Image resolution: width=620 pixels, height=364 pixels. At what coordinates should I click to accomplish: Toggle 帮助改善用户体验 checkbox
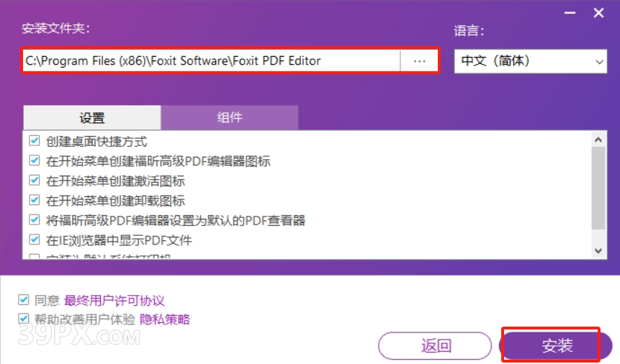pyautogui.click(x=23, y=319)
